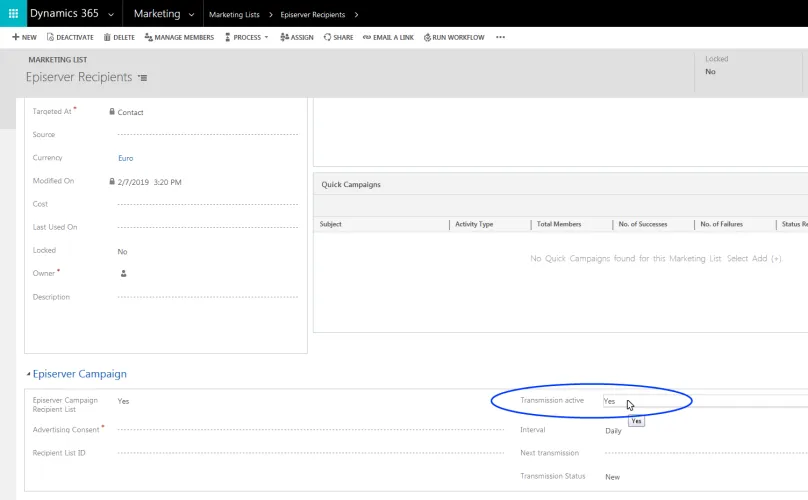Run a workflow on this record
The image size is (808, 500).
(x=454, y=37)
